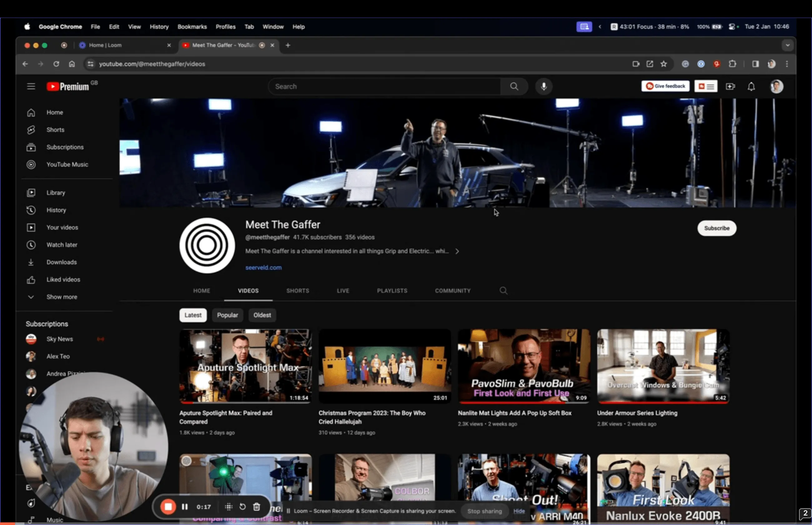Reload the page in Chrome

(56, 64)
